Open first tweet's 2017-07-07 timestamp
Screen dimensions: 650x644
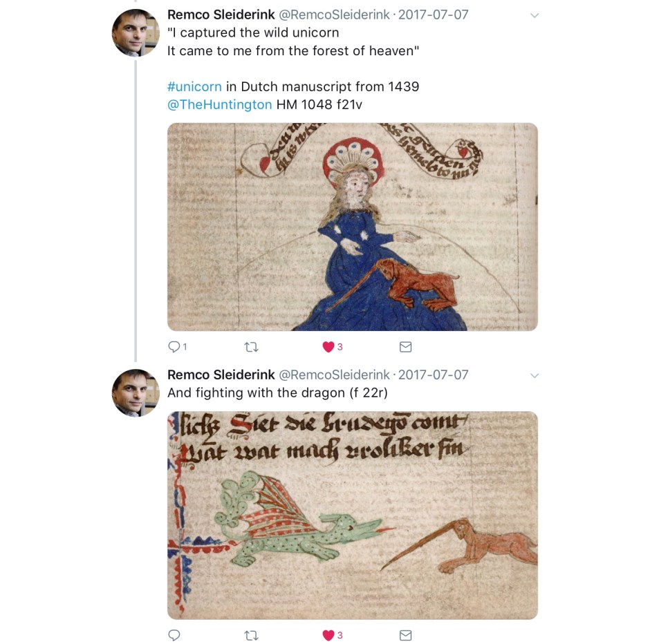[433, 15]
